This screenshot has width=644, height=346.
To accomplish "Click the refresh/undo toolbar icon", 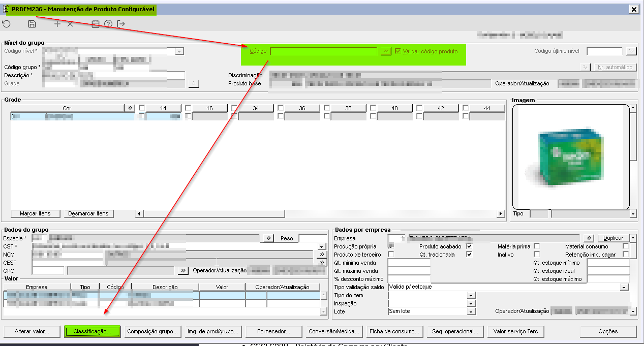I will pyautogui.click(x=6, y=24).
